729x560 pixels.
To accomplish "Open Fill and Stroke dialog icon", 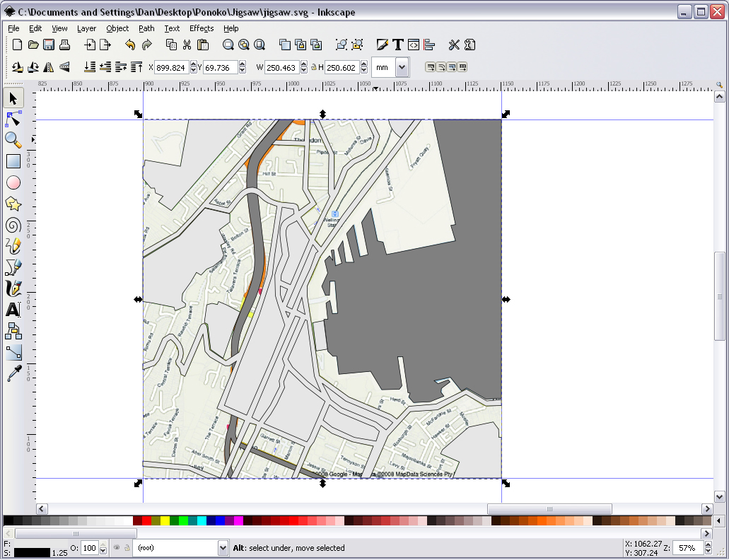I will [382, 45].
